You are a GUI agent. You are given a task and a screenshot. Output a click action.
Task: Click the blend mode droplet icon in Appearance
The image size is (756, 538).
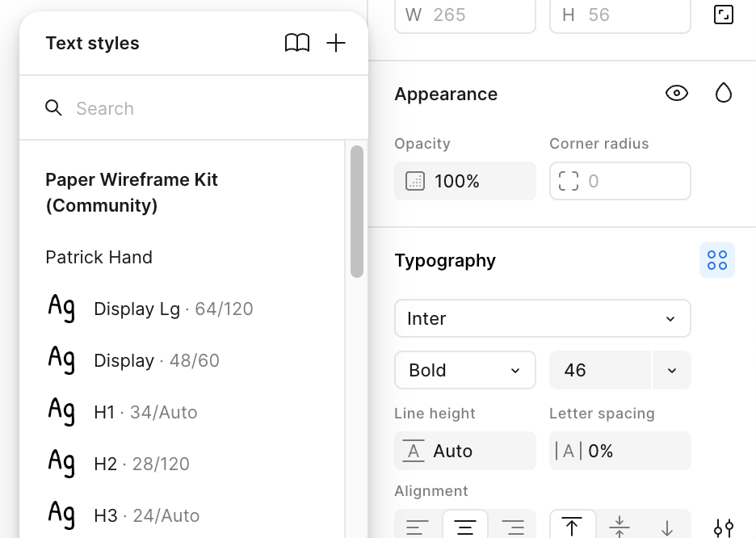(723, 93)
